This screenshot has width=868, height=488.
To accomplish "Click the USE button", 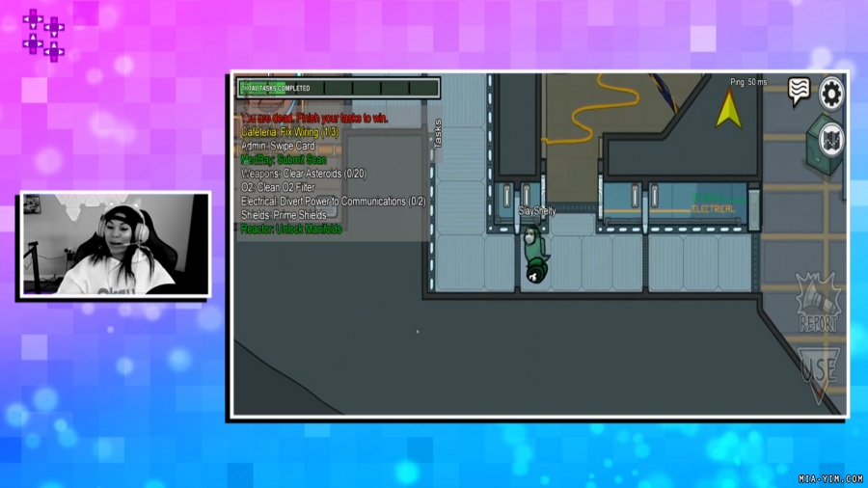I will click(x=819, y=375).
